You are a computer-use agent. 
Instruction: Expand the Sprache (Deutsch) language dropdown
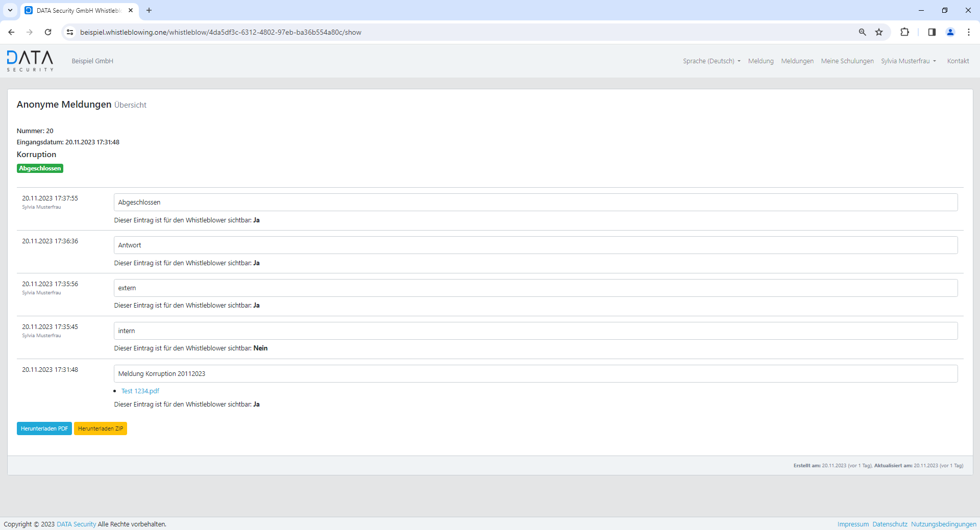[712, 61]
